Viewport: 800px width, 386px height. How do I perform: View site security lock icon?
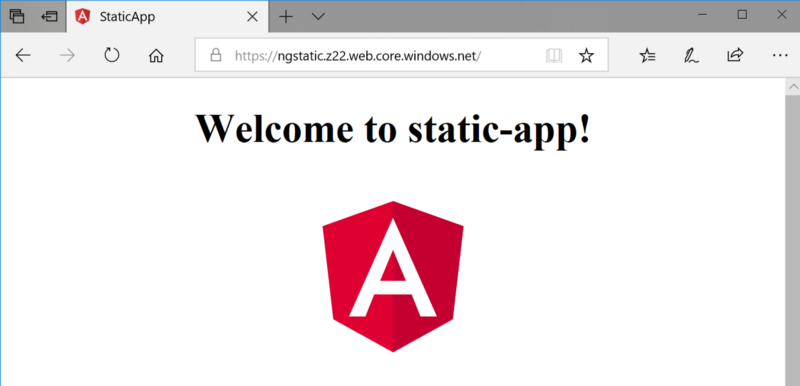(216, 55)
